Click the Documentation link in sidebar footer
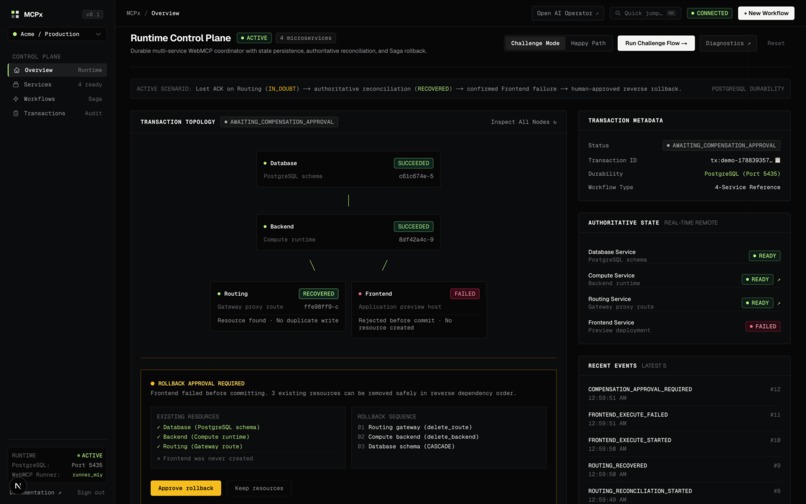The image size is (806, 504). click(x=35, y=493)
